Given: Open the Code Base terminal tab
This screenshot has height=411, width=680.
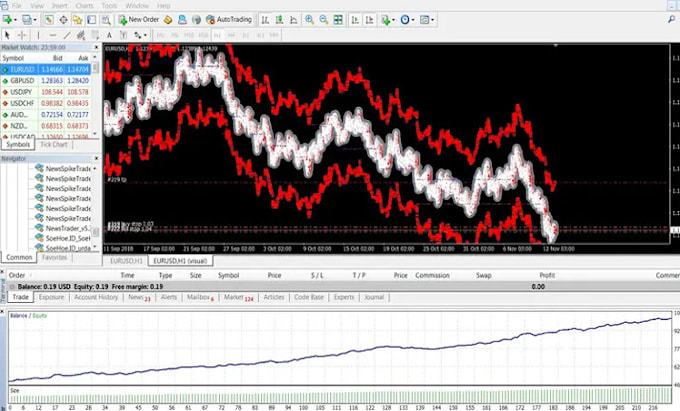Looking at the screenshot, I should [309, 298].
